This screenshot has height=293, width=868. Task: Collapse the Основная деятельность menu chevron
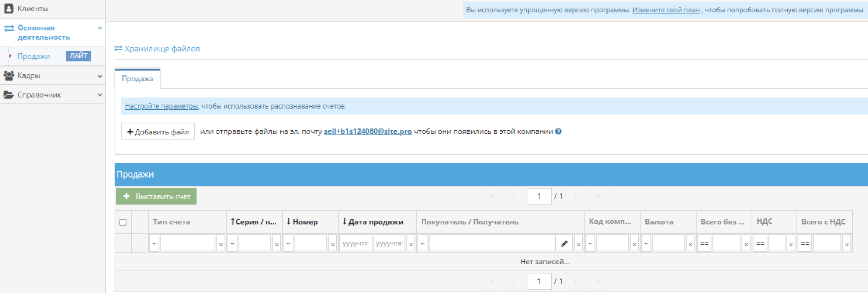(x=100, y=28)
